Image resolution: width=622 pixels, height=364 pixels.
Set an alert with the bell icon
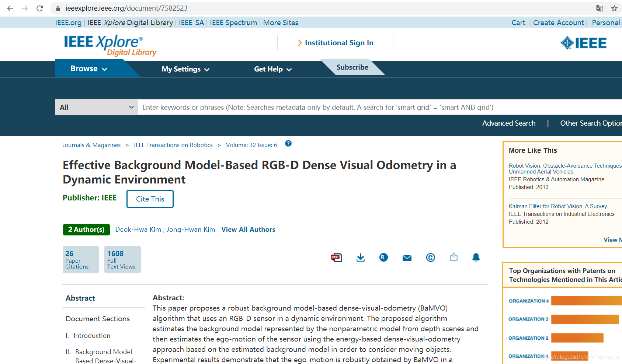pos(476,257)
